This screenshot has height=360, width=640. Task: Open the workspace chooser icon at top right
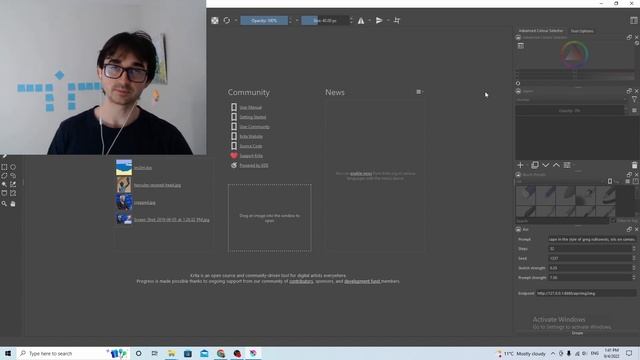(x=633, y=20)
